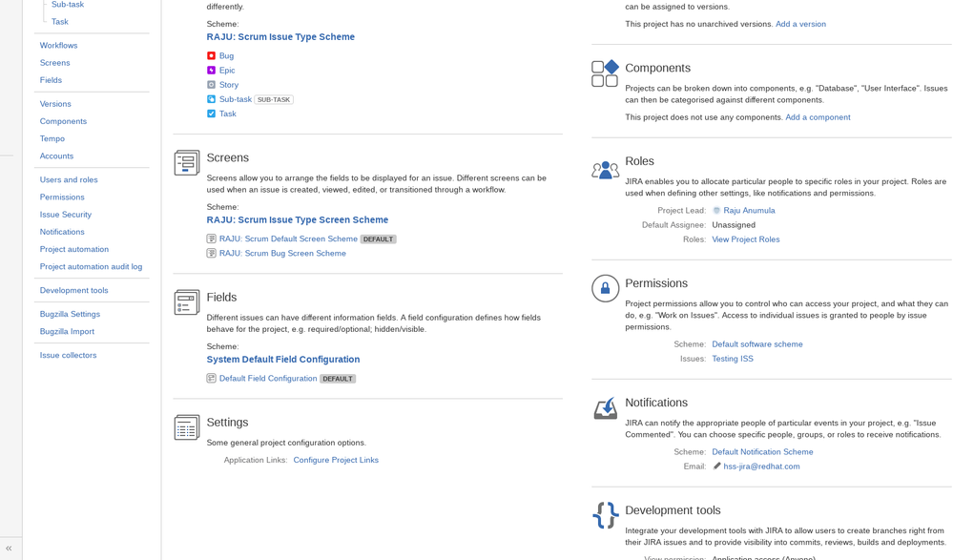Open Permissions in the sidebar

pos(62,197)
